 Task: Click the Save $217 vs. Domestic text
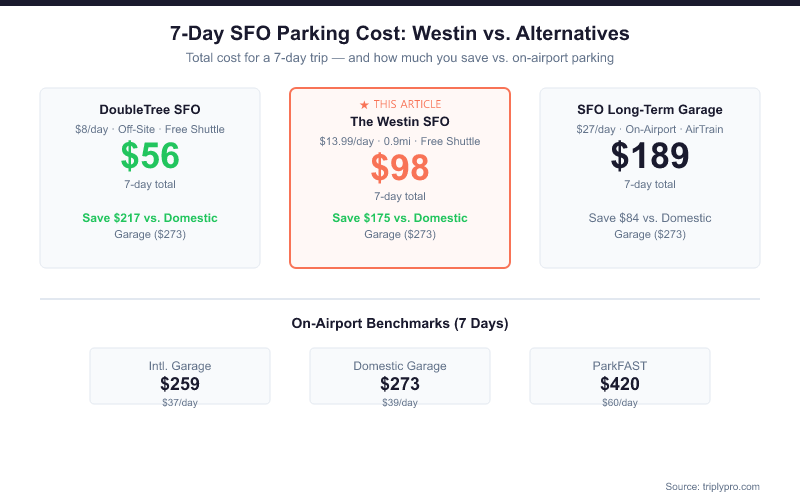pyautogui.click(x=150, y=218)
